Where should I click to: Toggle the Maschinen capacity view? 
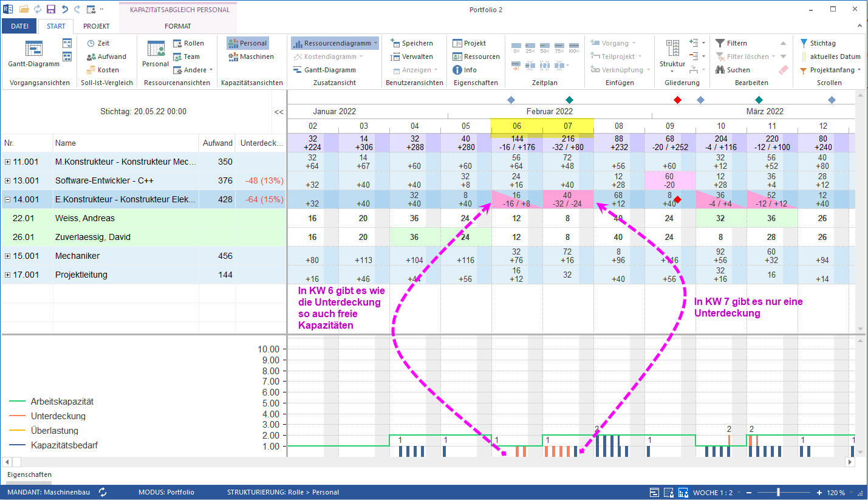251,57
